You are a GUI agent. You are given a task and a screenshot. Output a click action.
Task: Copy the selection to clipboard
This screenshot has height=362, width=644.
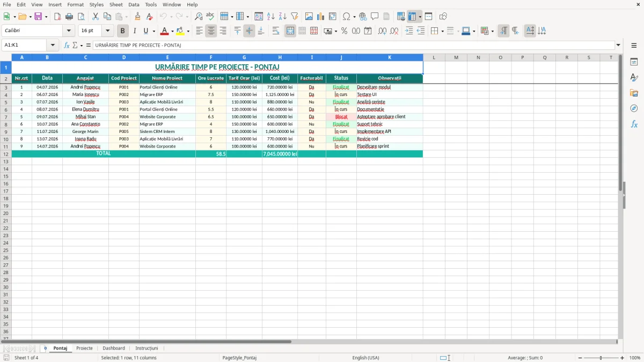coord(107,17)
